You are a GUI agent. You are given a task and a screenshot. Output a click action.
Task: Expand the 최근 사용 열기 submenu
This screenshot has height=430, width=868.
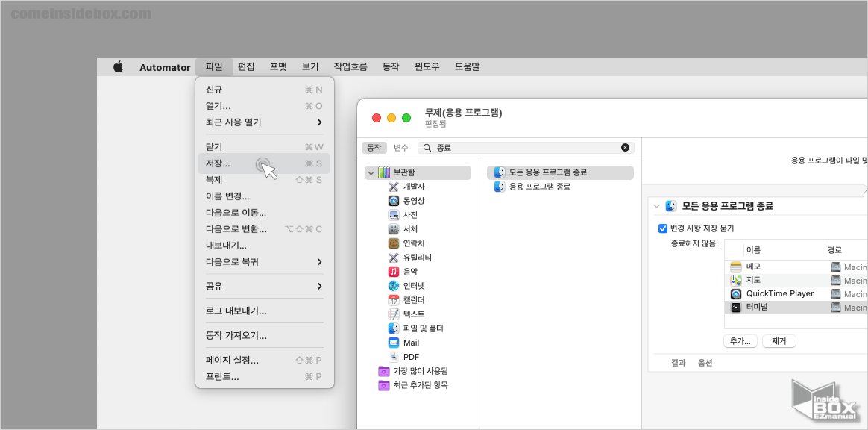pyautogui.click(x=319, y=122)
